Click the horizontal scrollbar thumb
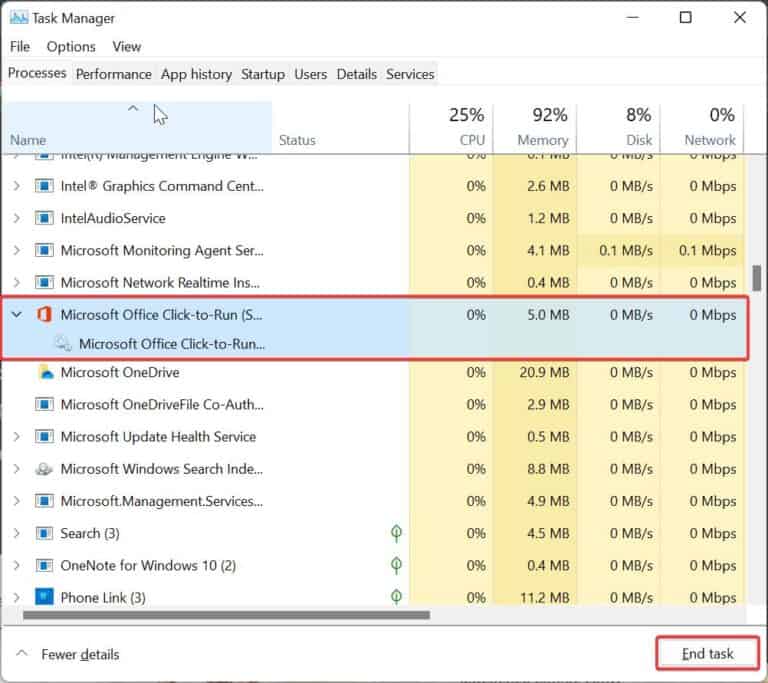The height and width of the screenshot is (683, 768). 226,615
